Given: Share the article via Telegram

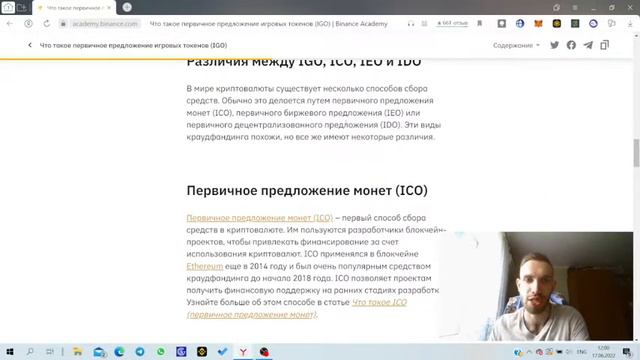Looking at the screenshot, I should point(588,45).
